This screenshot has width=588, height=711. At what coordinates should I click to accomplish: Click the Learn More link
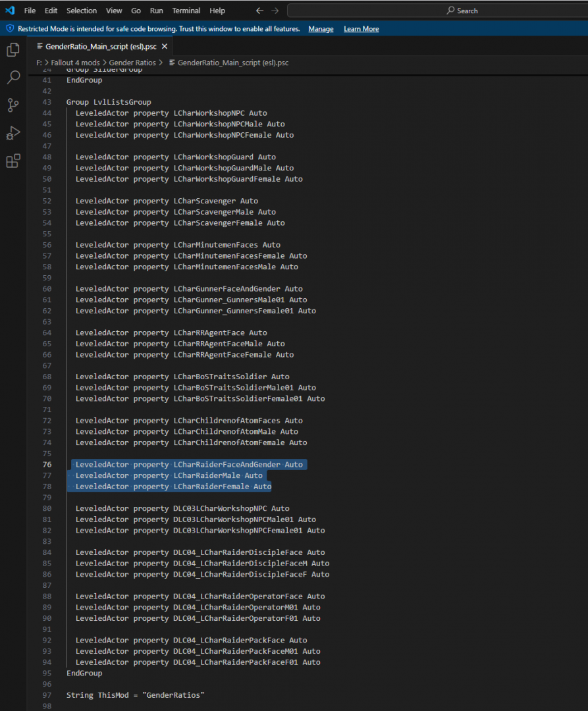coord(361,29)
